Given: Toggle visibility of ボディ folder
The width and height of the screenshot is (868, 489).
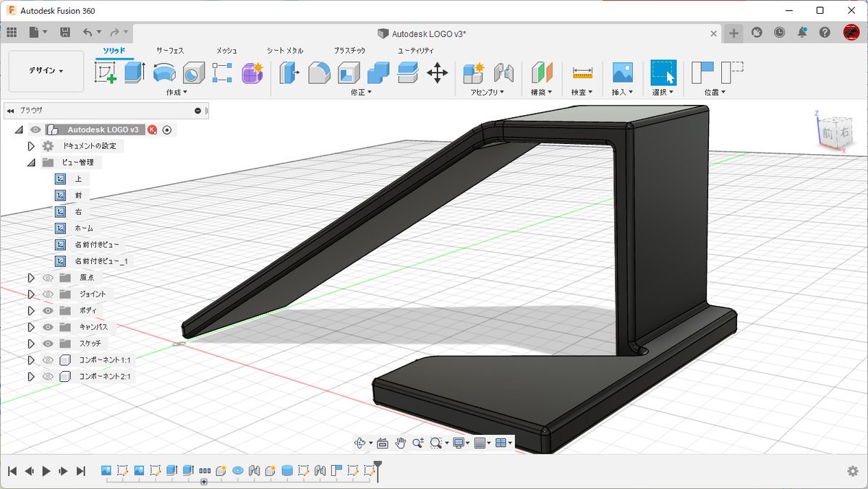Looking at the screenshot, I should 48,310.
